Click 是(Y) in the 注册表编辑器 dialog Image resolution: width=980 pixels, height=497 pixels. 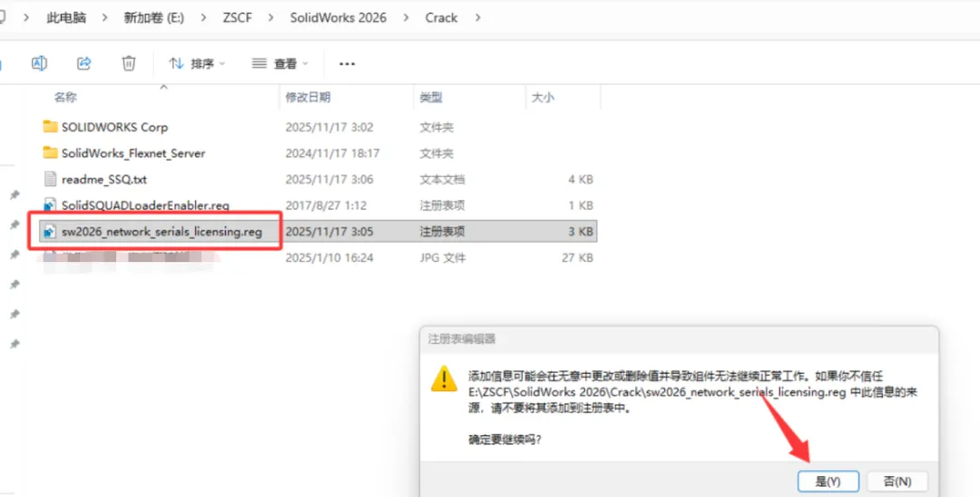[828, 482]
